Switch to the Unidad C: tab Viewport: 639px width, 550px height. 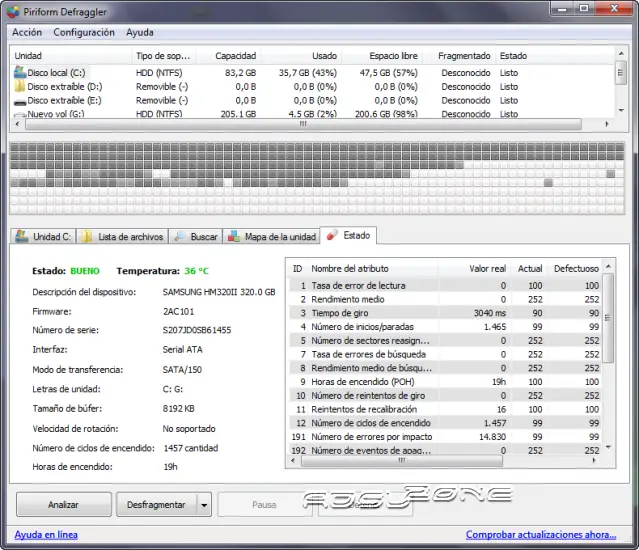pos(43,236)
